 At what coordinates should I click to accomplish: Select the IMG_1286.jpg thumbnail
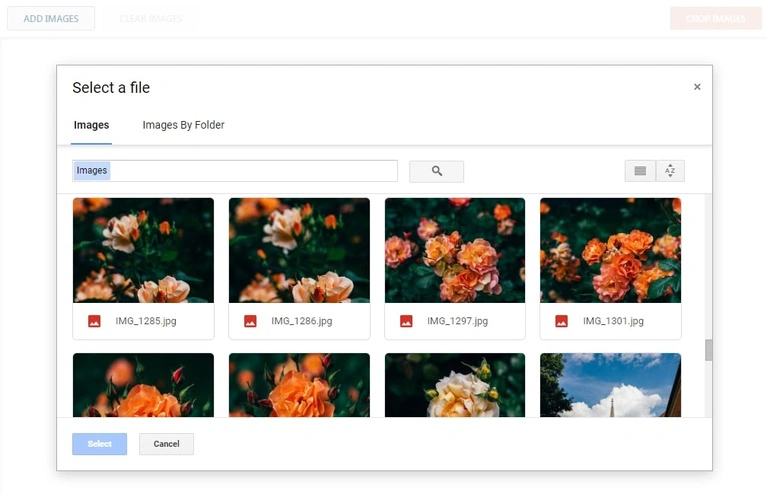tap(299, 250)
